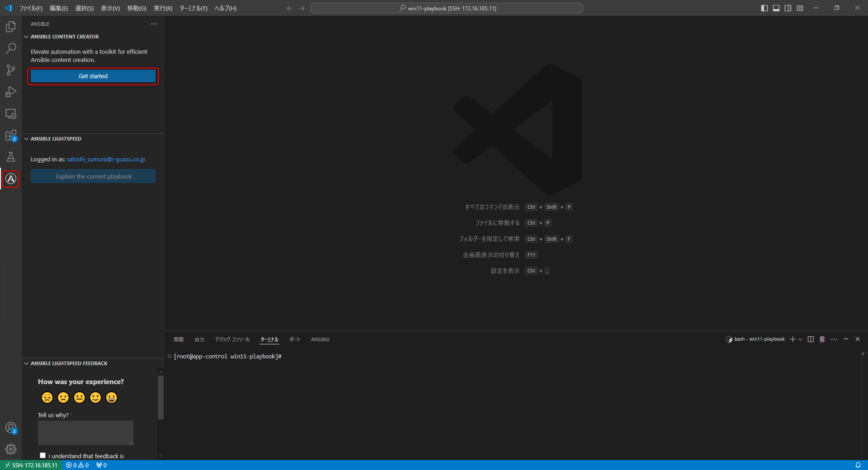
Task: Open Run and Debug view icon
Action: pos(11,92)
